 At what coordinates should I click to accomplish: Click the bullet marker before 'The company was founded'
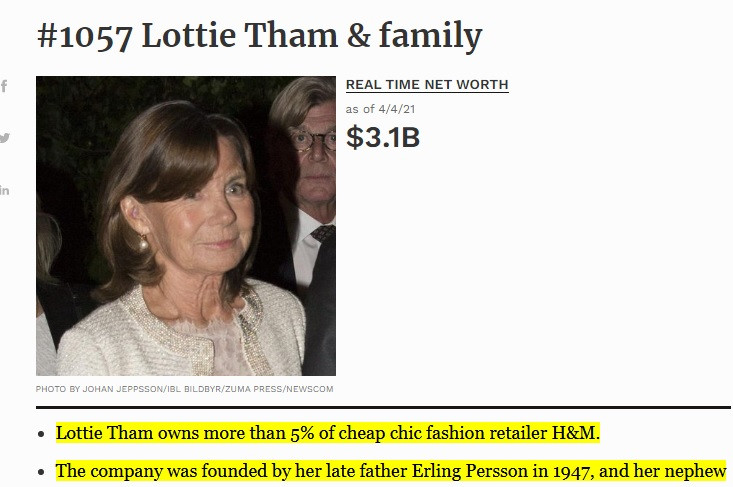[39, 472]
